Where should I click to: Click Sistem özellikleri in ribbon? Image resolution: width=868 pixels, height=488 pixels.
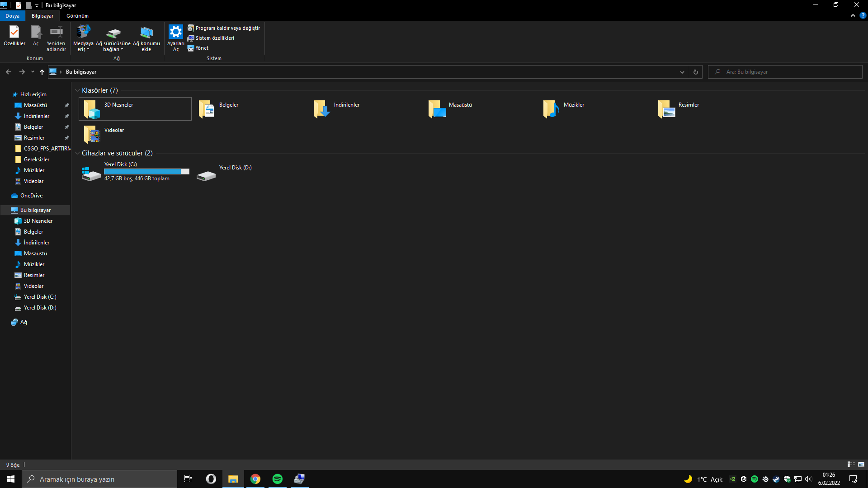(x=214, y=38)
